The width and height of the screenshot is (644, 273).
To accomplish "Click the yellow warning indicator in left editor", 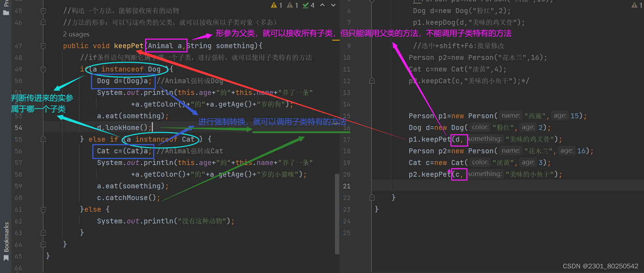I will click(x=276, y=5).
